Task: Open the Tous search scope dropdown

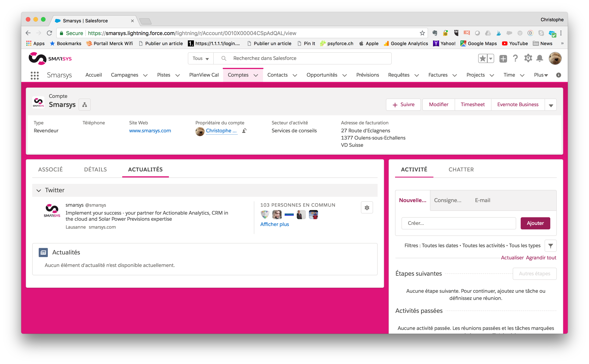Action: click(x=200, y=58)
